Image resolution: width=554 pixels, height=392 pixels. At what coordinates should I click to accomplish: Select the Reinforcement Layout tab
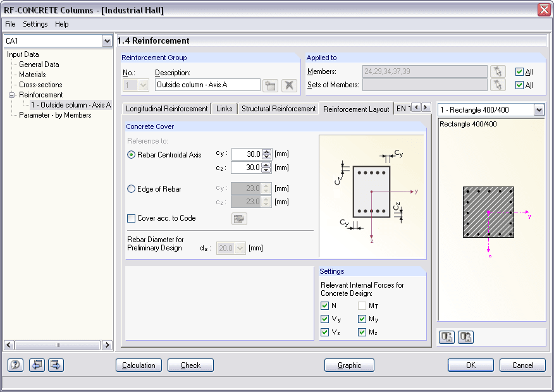click(x=356, y=109)
